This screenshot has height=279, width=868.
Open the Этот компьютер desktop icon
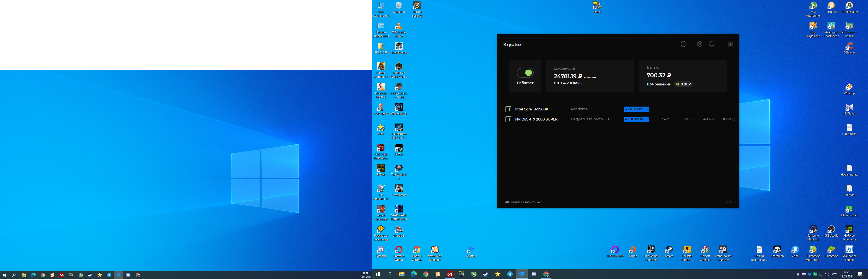(x=381, y=9)
